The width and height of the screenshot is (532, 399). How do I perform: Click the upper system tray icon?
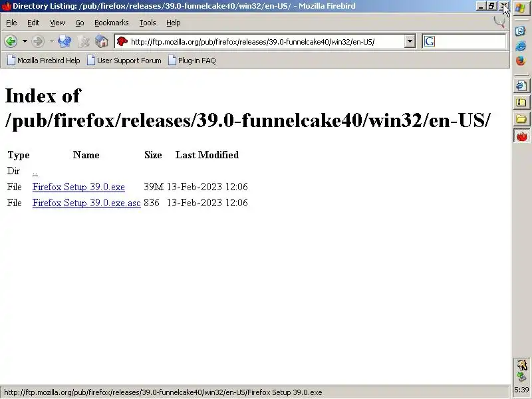(521, 365)
